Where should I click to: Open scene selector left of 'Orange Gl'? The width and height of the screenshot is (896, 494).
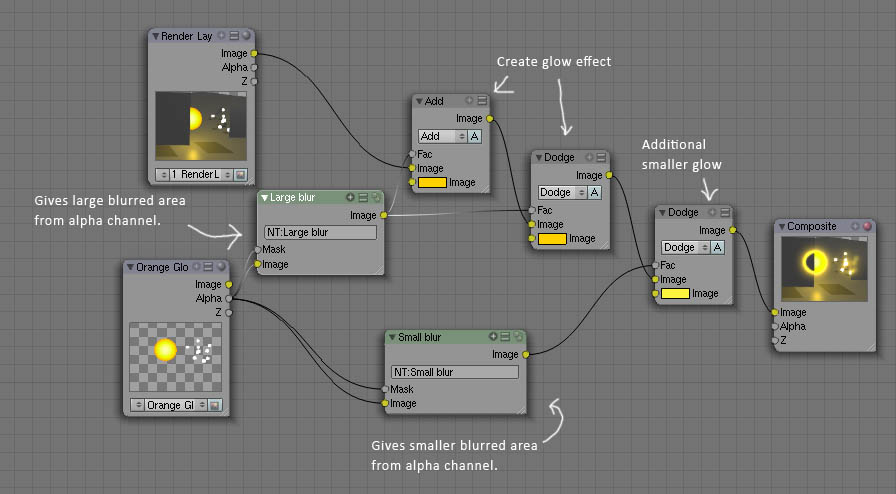pyautogui.click(x=137, y=405)
